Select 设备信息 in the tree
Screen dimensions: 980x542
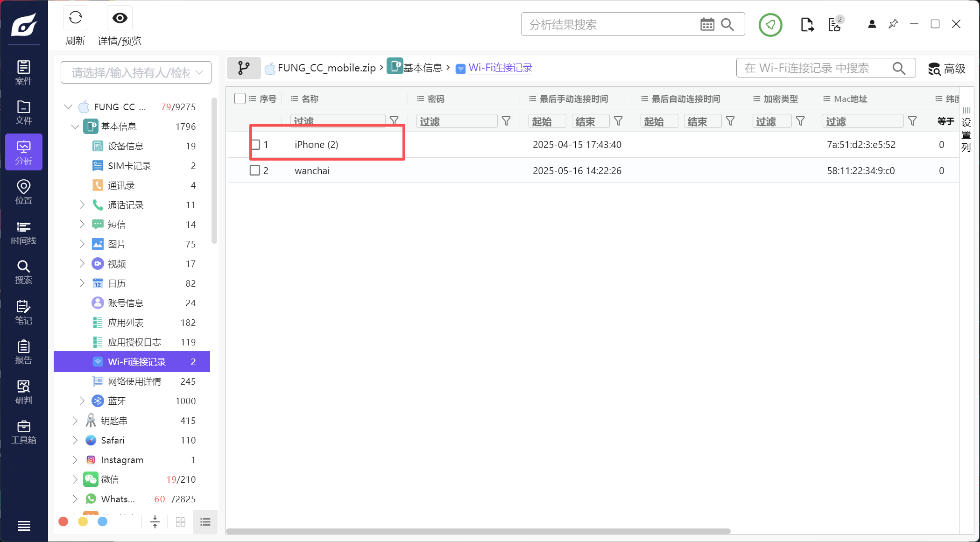click(x=125, y=146)
